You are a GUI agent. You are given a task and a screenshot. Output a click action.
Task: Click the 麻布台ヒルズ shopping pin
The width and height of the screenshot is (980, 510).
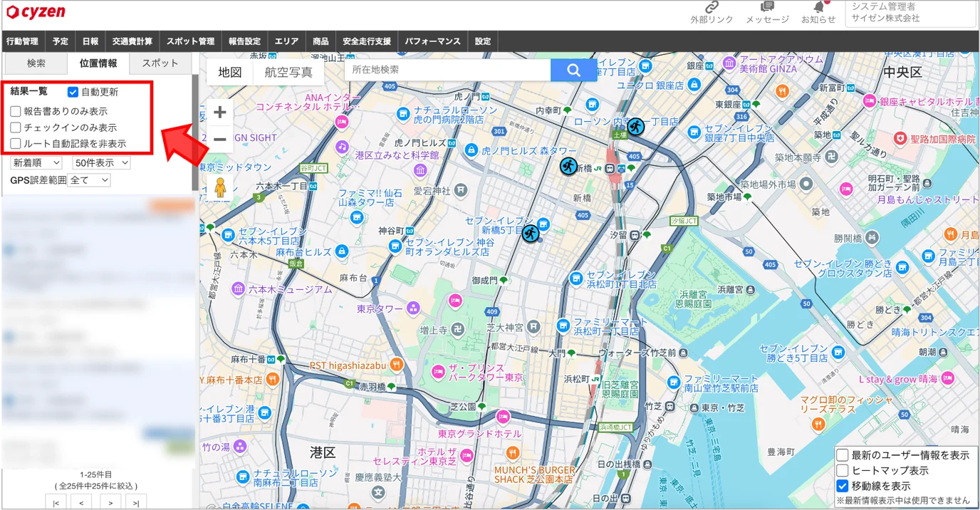342,251
